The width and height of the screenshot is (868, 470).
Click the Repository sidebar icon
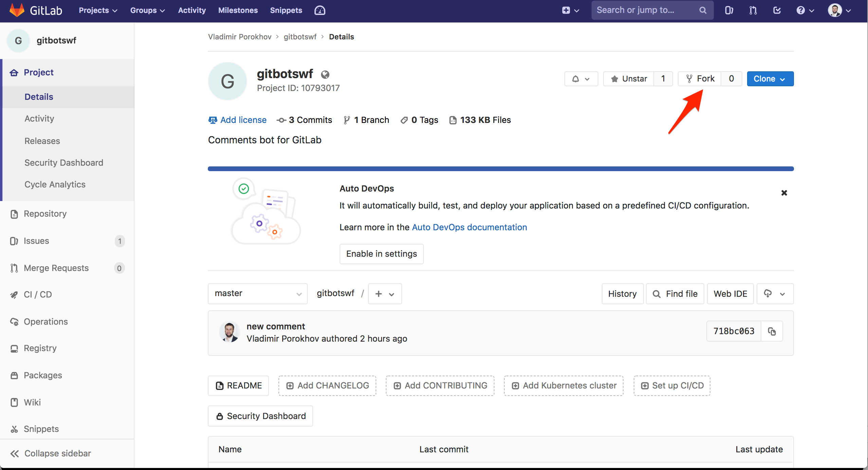(x=15, y=214)
